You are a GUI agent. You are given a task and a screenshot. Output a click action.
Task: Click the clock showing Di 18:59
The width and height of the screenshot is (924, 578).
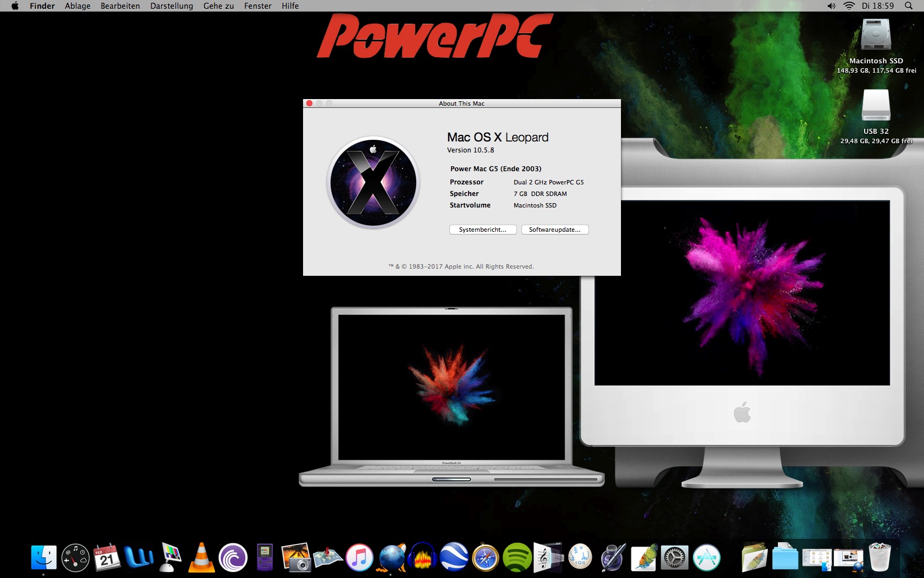(x=878, y=6)
